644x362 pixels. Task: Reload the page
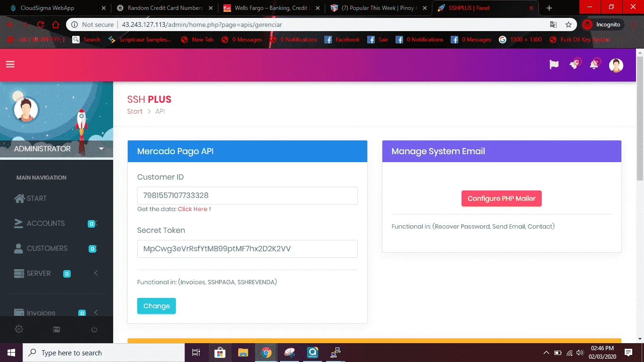(41, 25)
